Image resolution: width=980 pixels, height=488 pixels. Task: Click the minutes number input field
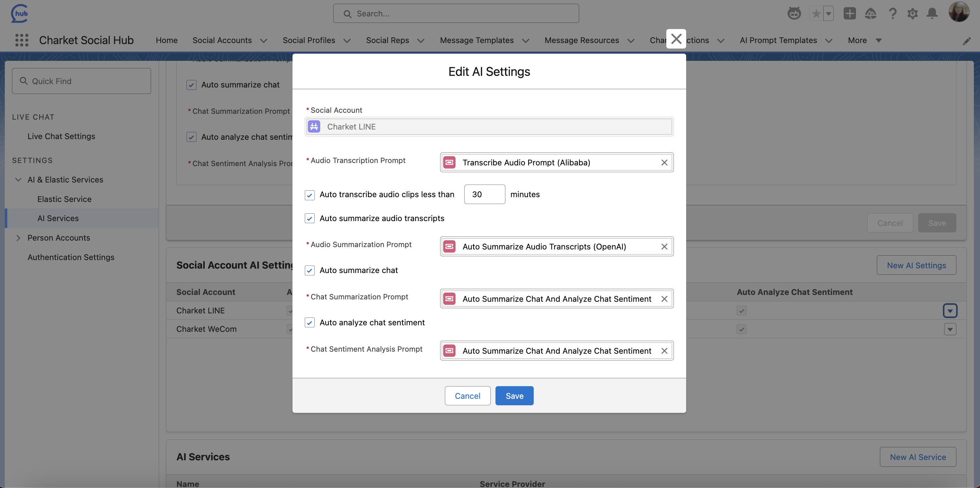coord(484,194)
